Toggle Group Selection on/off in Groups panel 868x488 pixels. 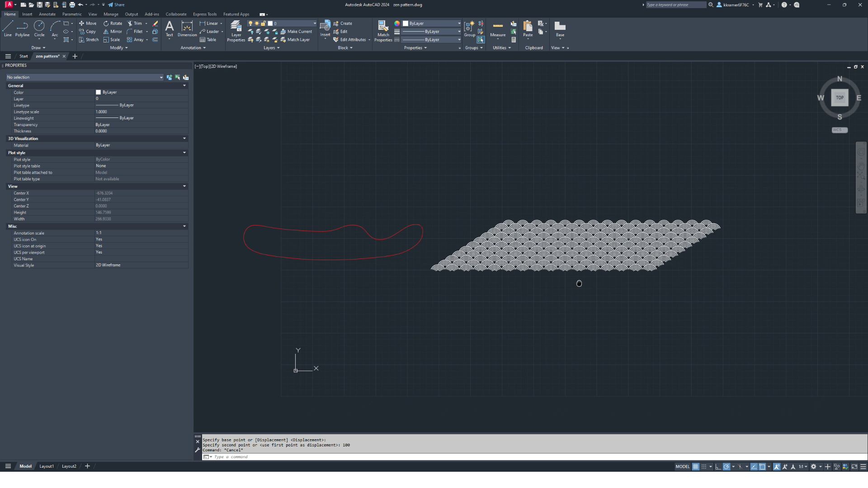tap(481, 40)
